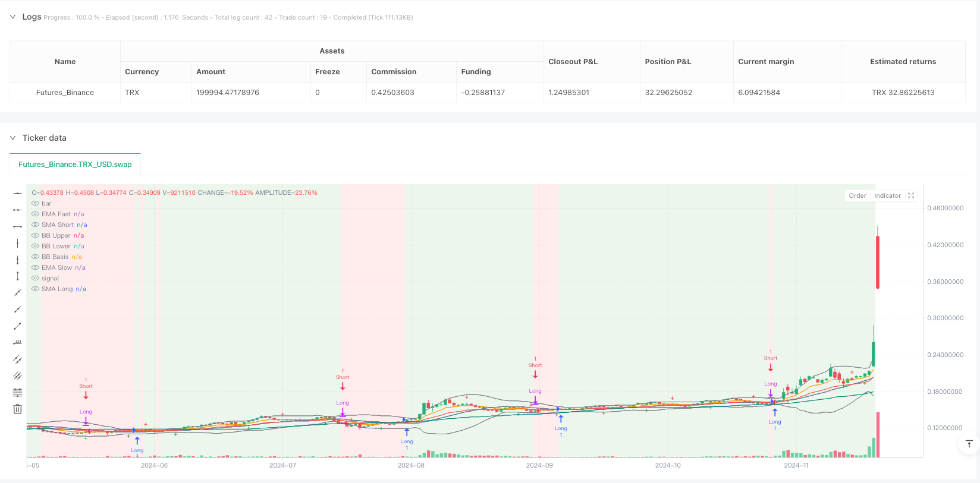Click the scroll-to-top floating button
This screenshot has width=980, height=483.
click(969, 444)
